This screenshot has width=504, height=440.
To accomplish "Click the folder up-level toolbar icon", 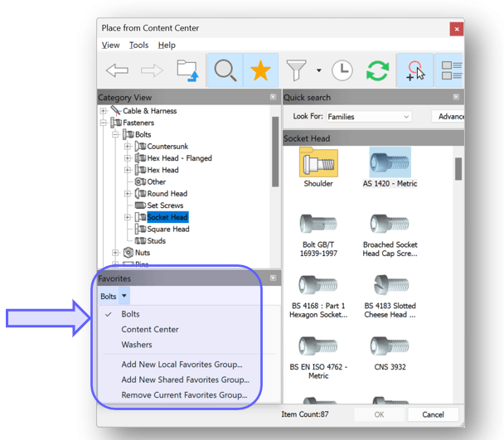I will click(x=187, y=71).
